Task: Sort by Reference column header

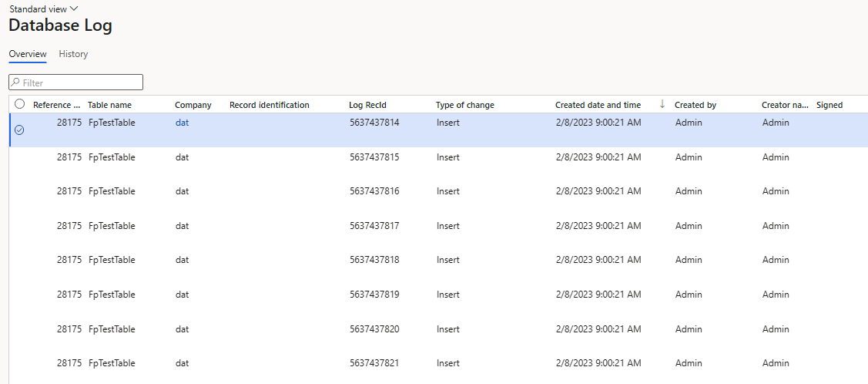Action: [x=57, y=105]
